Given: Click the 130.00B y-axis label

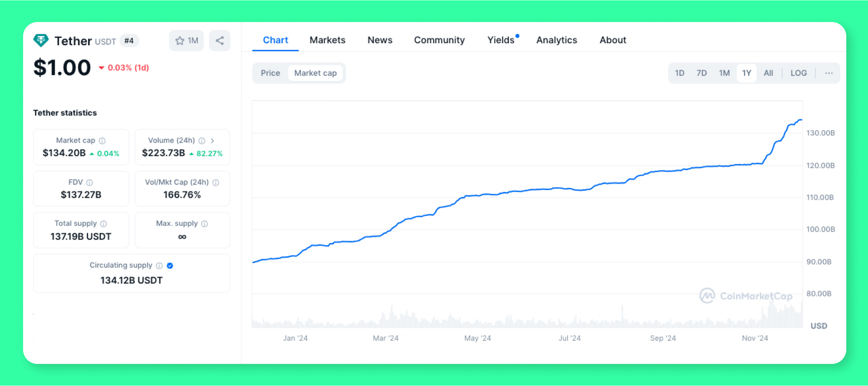Looking at the screenshot, I should pos(820,133).
